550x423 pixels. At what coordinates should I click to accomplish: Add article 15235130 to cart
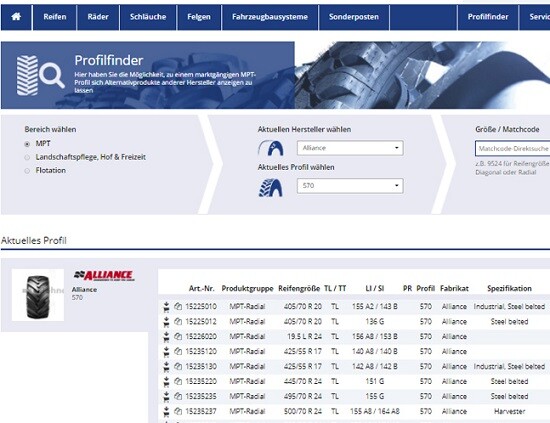[166, 367]
